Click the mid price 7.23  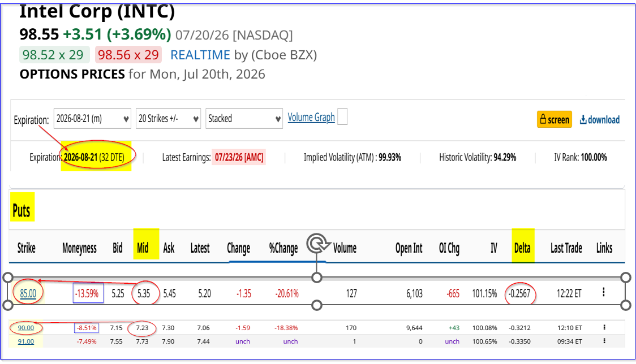pos(142,328)
